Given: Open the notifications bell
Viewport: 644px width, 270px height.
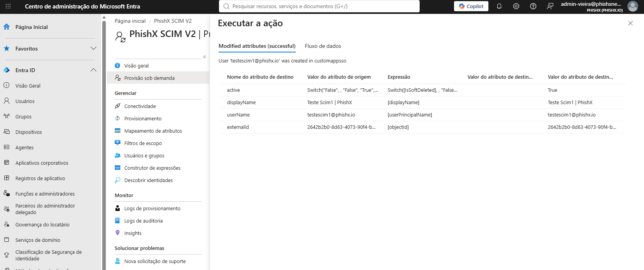Looking at the screenshot, I should pos(499,6).
